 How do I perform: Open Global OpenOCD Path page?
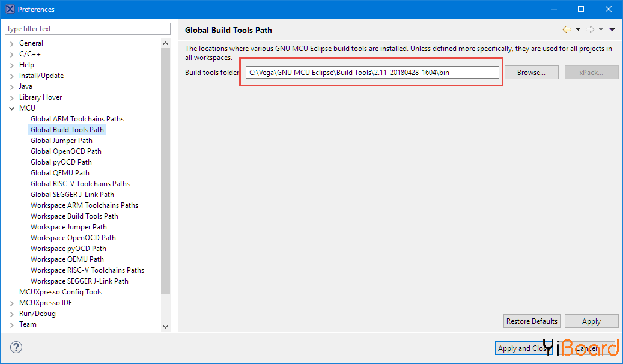(x=66, y=151)
